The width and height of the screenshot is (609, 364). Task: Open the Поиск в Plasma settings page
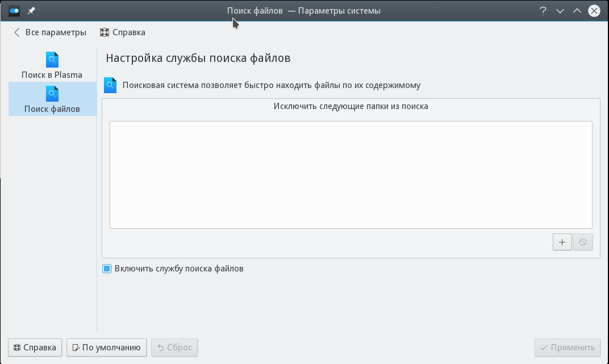point(52,65)
